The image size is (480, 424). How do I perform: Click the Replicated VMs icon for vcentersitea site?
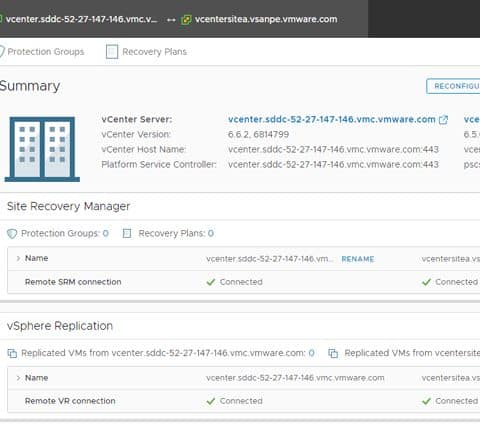[x=333, y=353]
